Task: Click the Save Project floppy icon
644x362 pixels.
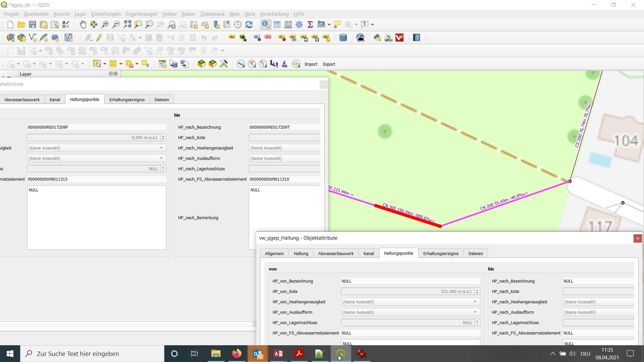Action: tap(33, 24)
